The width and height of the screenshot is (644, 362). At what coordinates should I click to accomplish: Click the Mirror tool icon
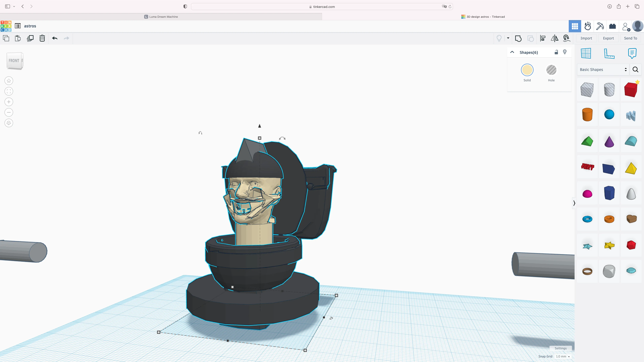(x=554, y=38)
